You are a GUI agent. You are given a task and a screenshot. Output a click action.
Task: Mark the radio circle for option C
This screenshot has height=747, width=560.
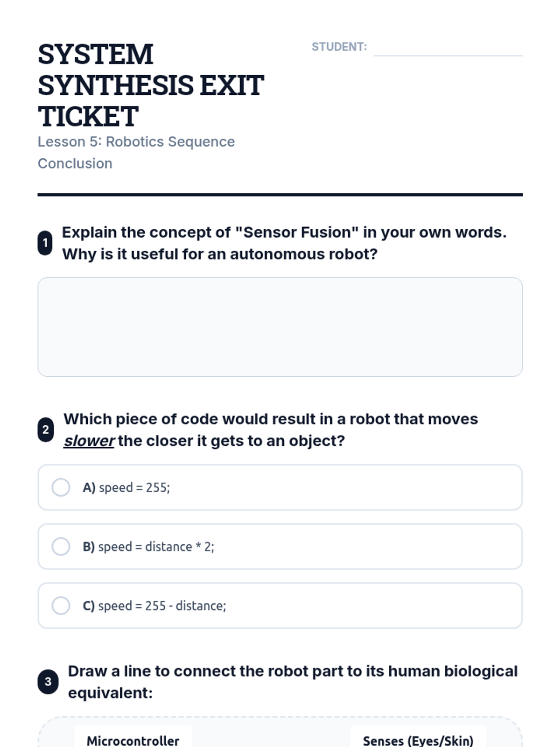[x=61, y=606]
